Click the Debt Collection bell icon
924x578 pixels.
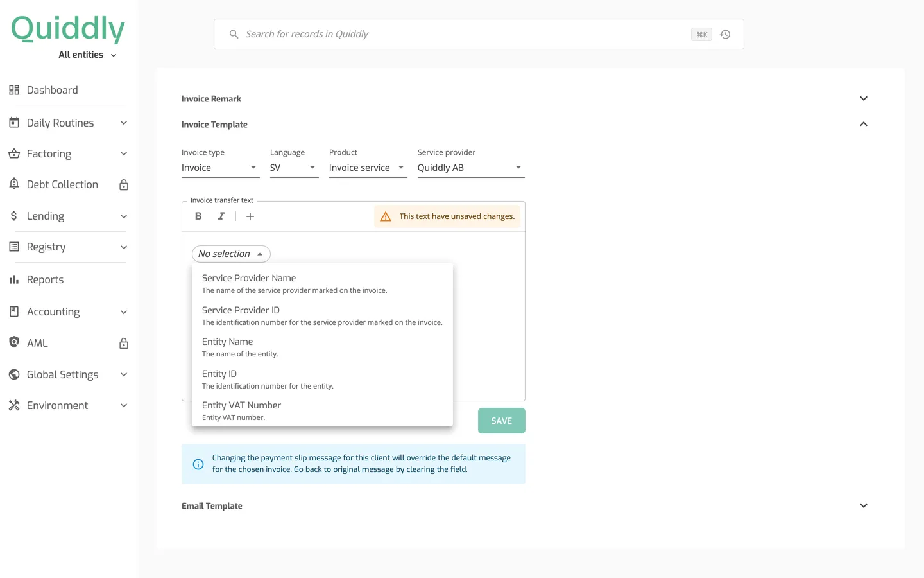pos(14,184)
